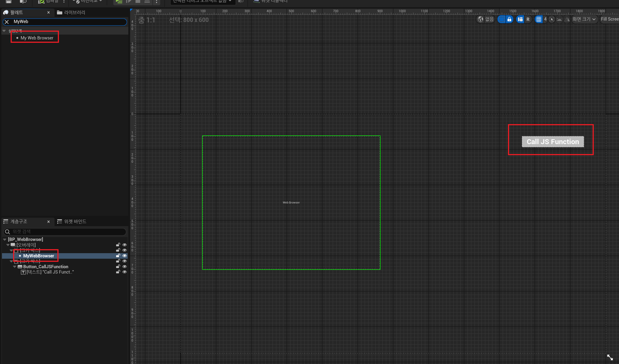
Task: Collapse the [BP_WebBrowser] root tree node
Action: click(x=5, y=239)
